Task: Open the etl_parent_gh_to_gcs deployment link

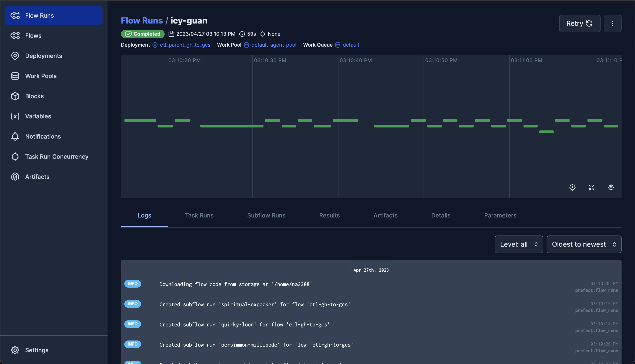Action: point(185,45)
